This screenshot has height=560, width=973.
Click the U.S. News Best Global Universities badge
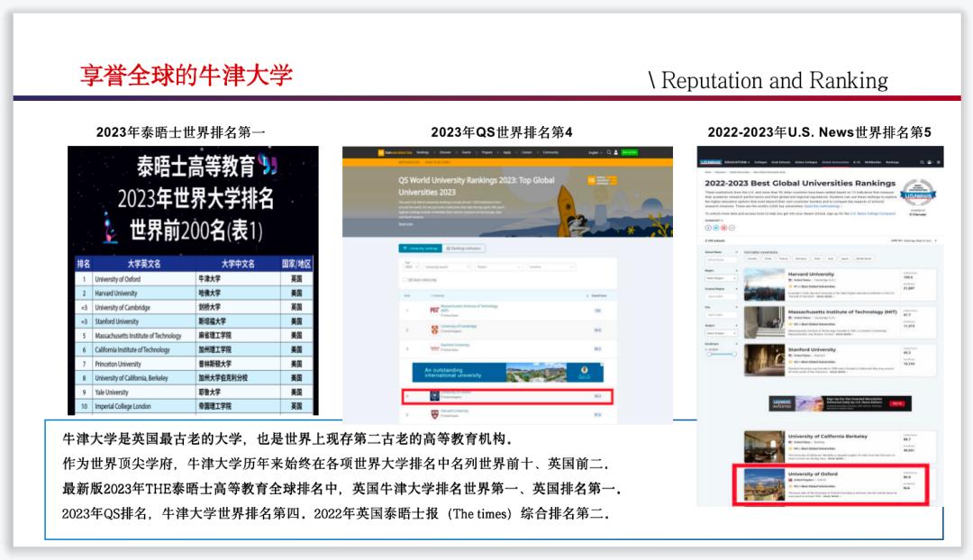[x=918, y=193]
